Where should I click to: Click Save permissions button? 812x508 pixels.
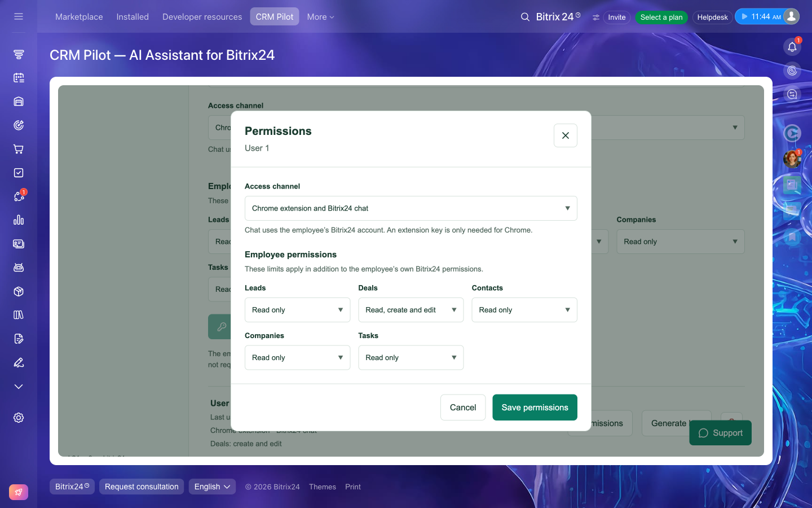(535, 408)
